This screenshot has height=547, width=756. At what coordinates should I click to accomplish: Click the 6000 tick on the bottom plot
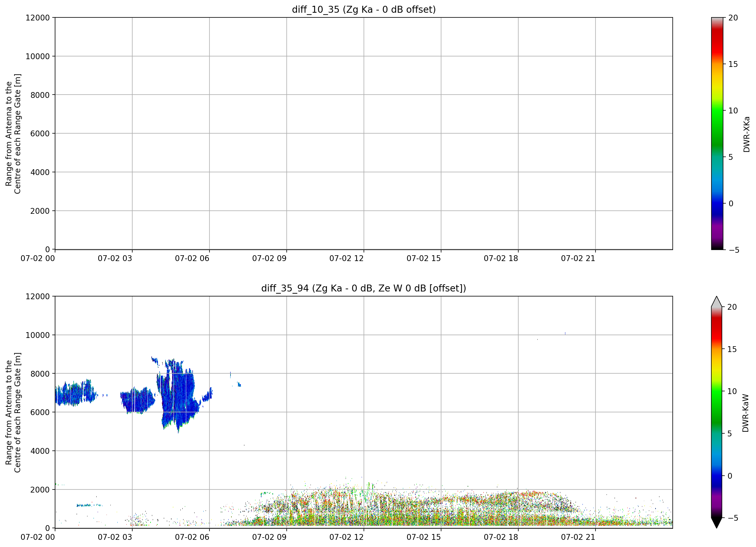[x=40, y=412]
